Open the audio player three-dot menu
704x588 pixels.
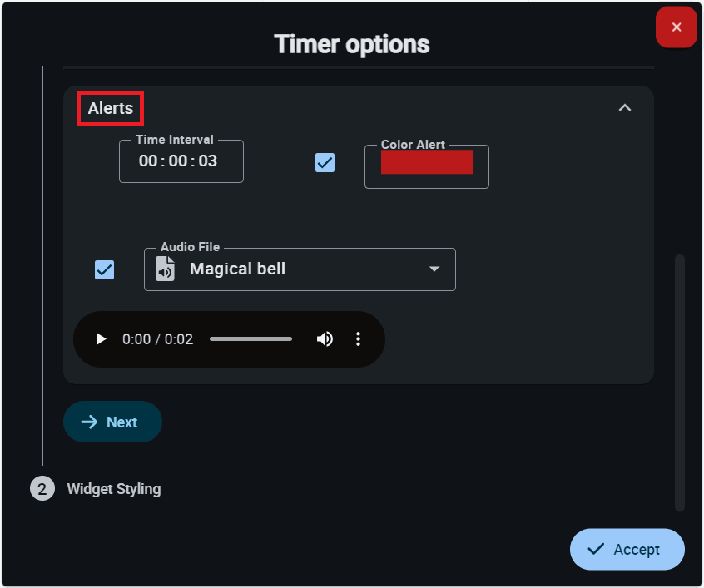(x=359, y=339)
